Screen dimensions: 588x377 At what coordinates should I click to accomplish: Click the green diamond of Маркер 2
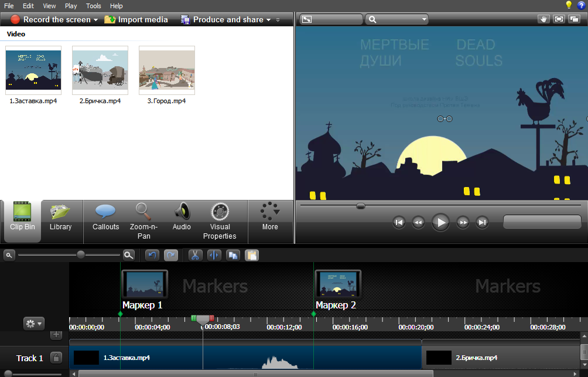(x=313, y=314)
